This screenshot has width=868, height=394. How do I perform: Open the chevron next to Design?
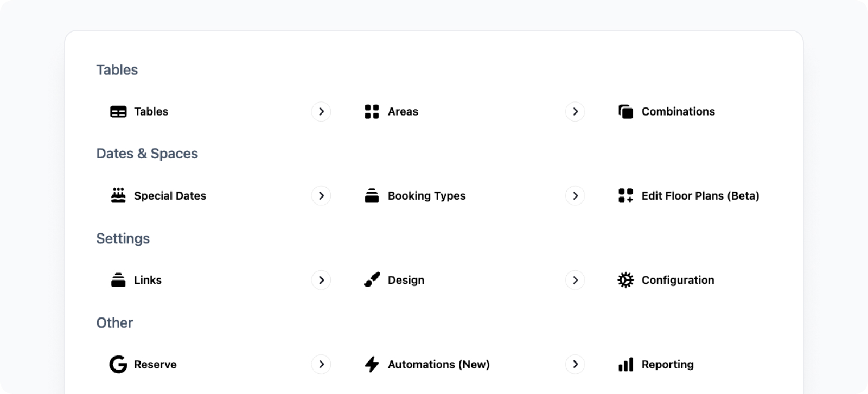click(x=575, y=280)
